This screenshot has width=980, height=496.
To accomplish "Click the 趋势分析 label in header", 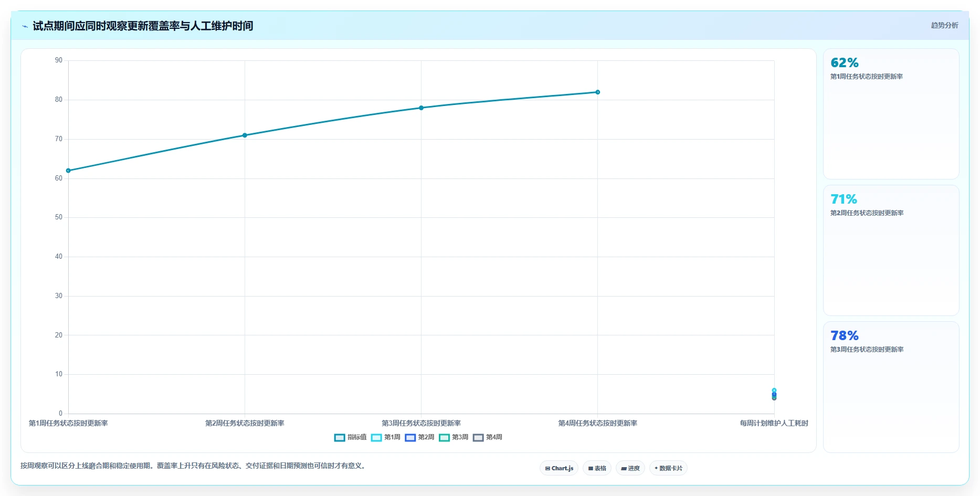I will pyautogui.click(x=944, y=25).
